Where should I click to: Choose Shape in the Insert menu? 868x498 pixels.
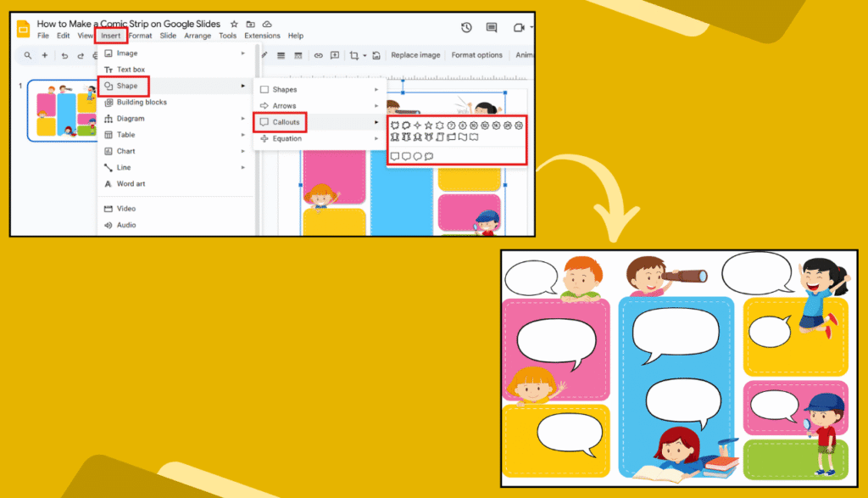(x=176, y=86)
